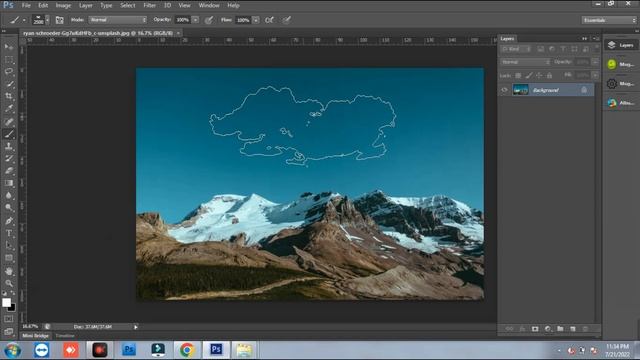Open the tool preset picker arrow
This screenshot has width=640, height=360.
pos(24,20)
